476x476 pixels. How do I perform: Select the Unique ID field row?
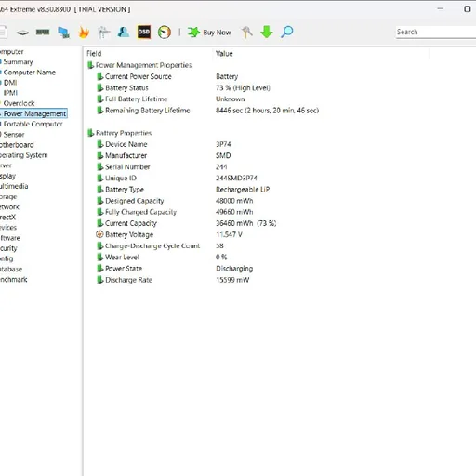[121, 178]
